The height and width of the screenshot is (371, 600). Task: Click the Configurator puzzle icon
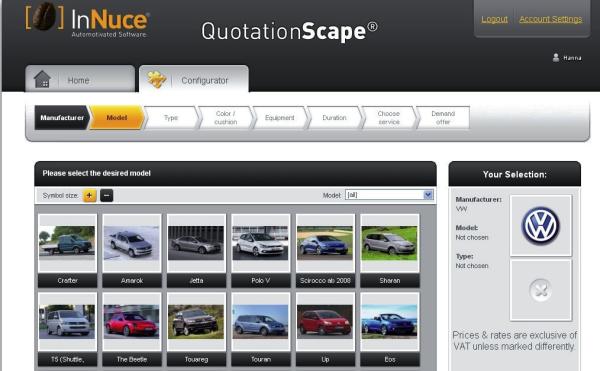157,80
